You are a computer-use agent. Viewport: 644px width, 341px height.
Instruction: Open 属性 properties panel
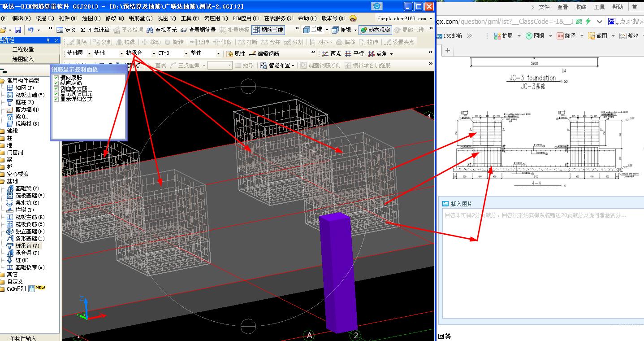pyautogui.click(x=236, y=53)
